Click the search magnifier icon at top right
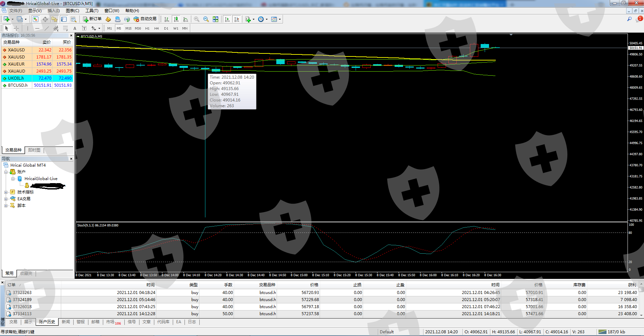Image resolution: width=644 pixels, height=336 pixels. pos(629,19)
